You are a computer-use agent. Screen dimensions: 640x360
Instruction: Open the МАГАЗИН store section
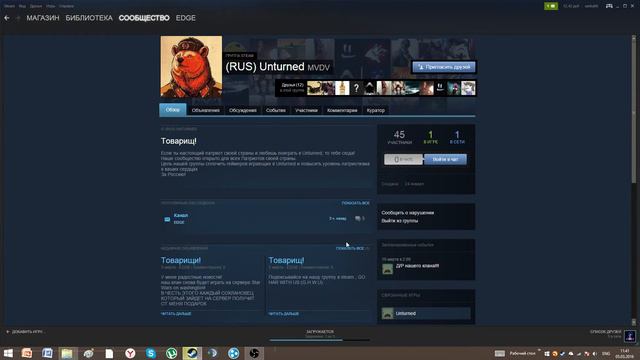[x=43, y=18]
